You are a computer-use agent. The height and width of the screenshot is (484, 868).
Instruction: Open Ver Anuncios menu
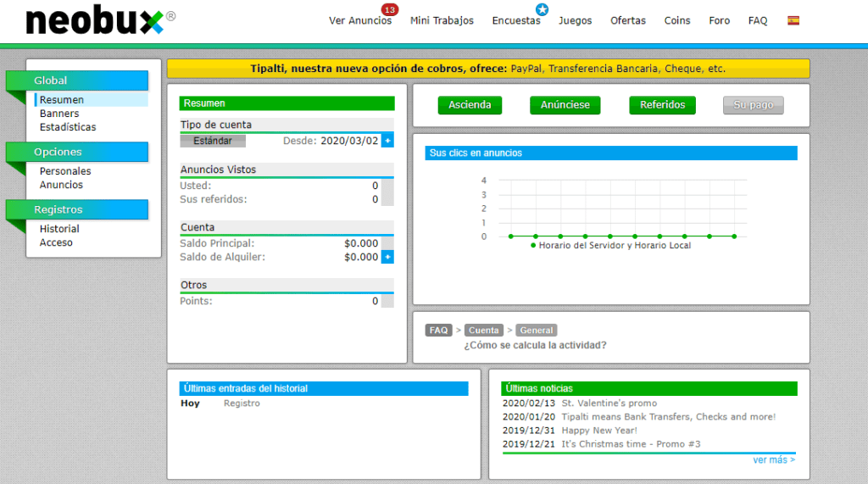pyautogui.click(x=359, y=20)
